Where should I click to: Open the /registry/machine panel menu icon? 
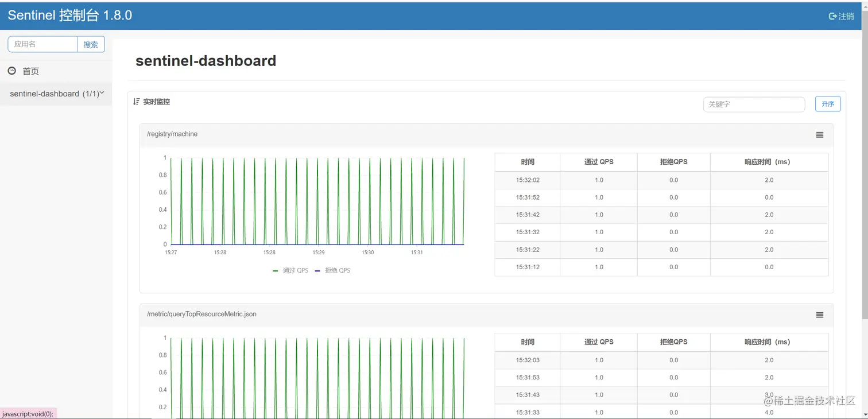819,135
